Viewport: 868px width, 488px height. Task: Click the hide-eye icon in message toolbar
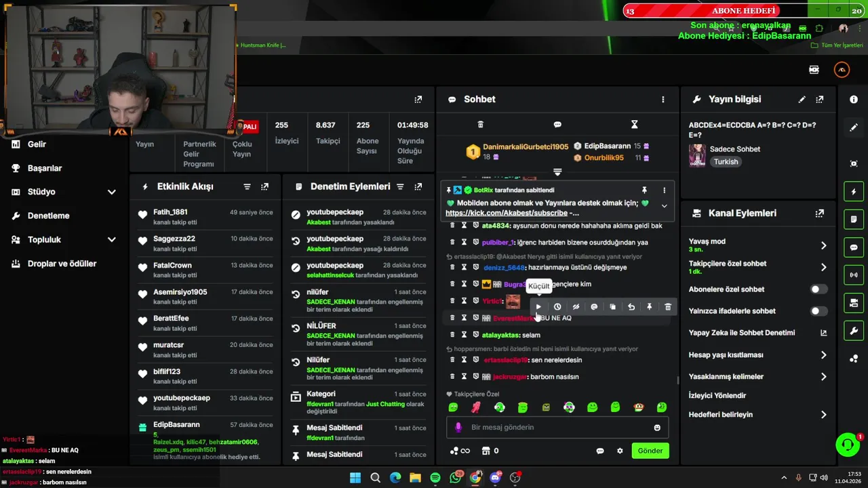click(x=576, y=307)
